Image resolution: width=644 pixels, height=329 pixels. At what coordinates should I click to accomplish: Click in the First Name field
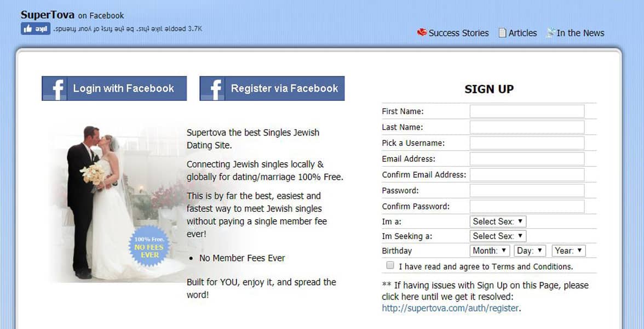(x=527, y=111)
